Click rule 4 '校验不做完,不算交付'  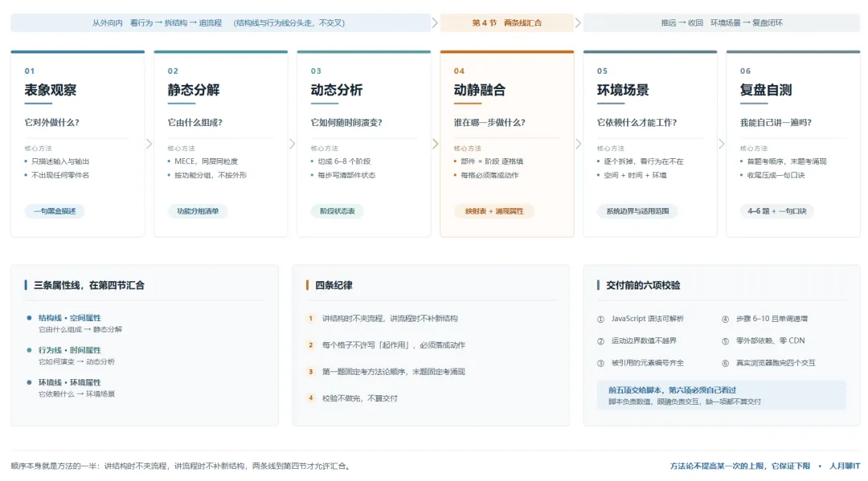pyautogui.click(x=360, y=398)
